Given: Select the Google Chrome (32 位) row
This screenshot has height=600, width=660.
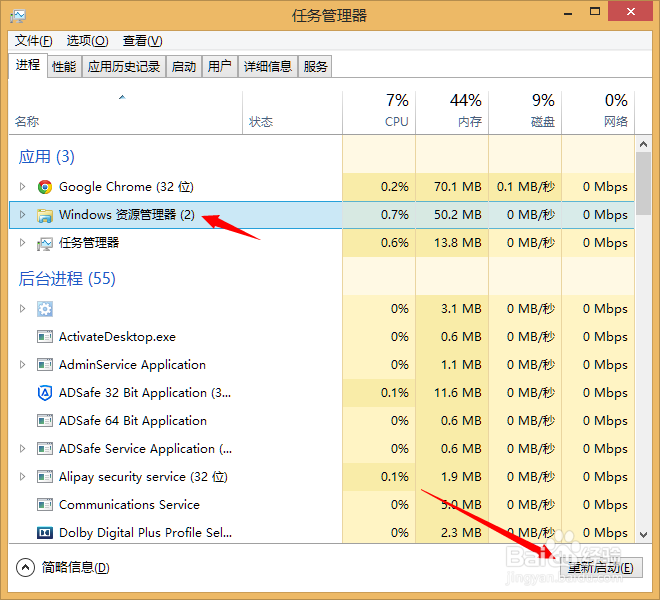Looking at the screenshot, I should point(322,187).
